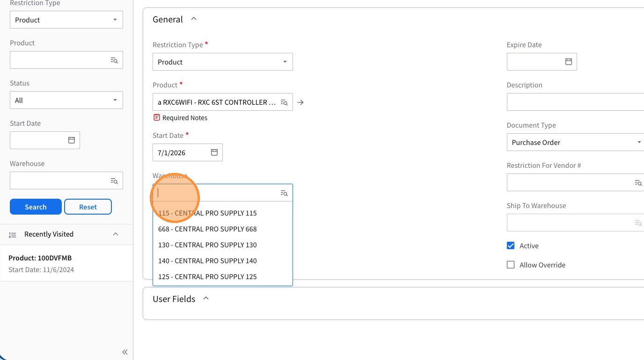Open the Expire Date calendar picker
The image size is (644, 360).
569,62
